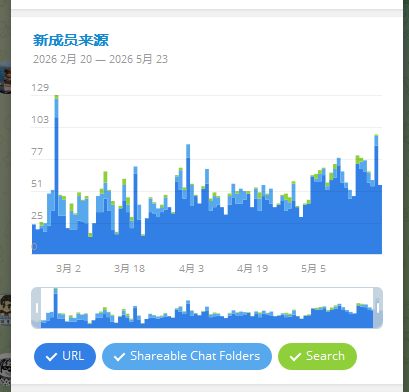Click the left range selector handle

[36, 308]
